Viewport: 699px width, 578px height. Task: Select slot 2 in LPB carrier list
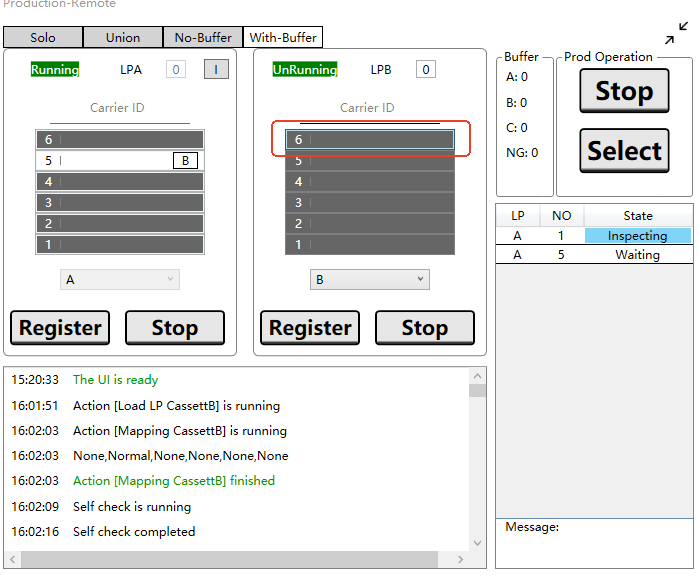pyautogui.click(x=370, y=223)
